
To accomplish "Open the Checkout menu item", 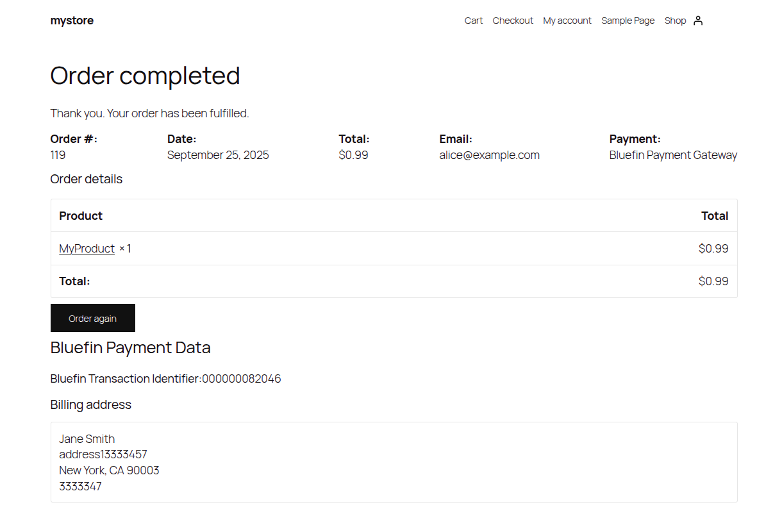I will 512,20.
